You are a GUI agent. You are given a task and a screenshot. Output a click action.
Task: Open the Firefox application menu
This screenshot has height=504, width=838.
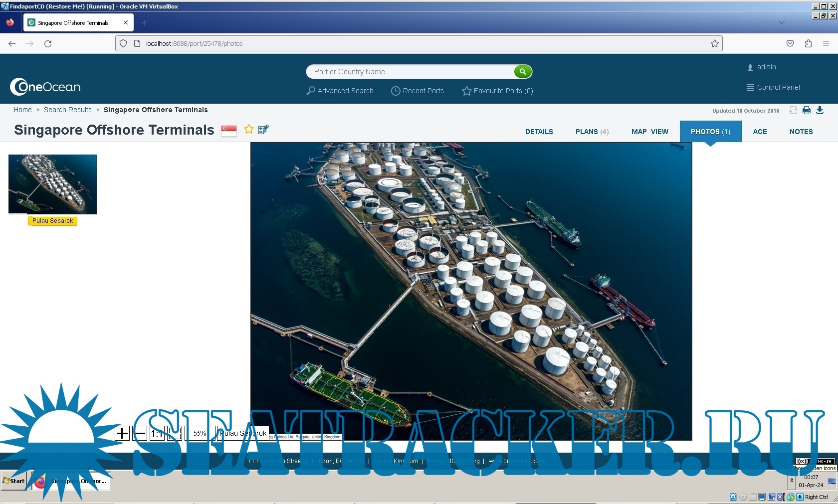click(x=826, y=43)
